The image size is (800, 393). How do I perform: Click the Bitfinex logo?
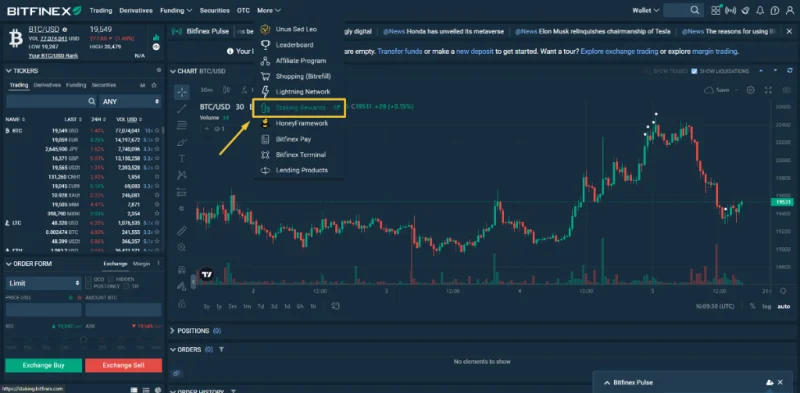pos(44,10)
